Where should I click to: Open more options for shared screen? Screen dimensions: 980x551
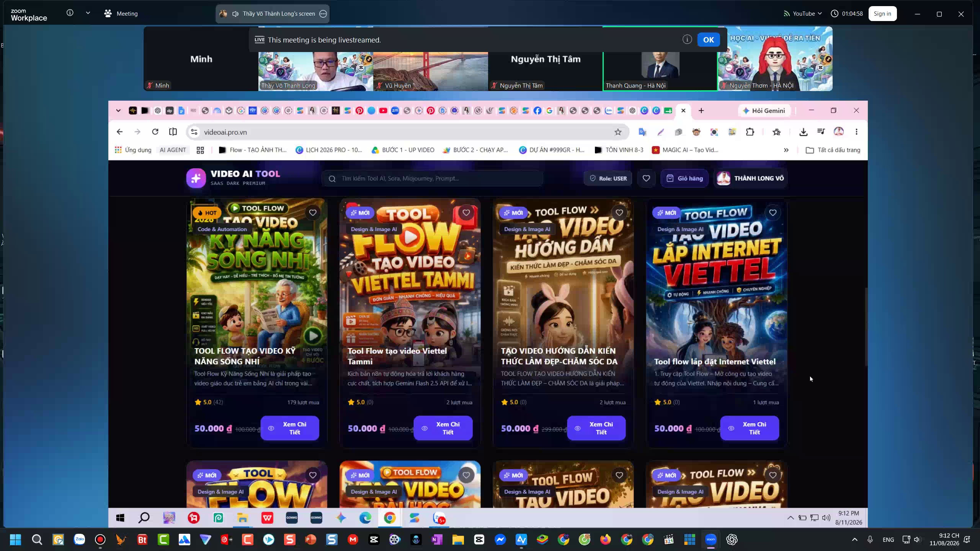(323, 14)
